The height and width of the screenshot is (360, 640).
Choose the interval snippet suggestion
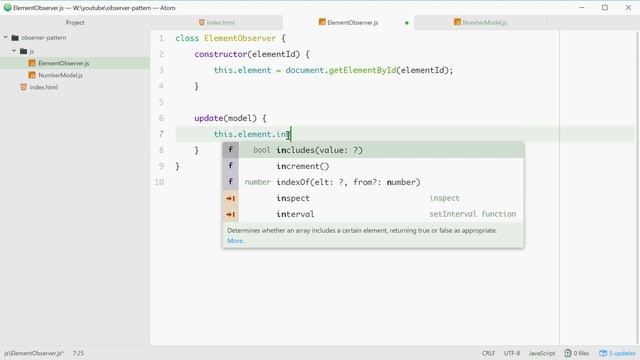click(x=373, y=214)
